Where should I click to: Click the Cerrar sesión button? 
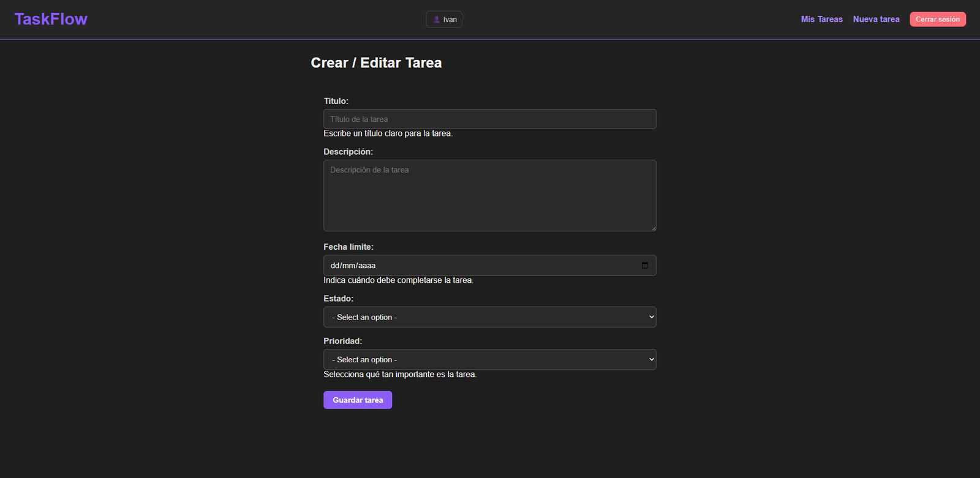(938, 20)
